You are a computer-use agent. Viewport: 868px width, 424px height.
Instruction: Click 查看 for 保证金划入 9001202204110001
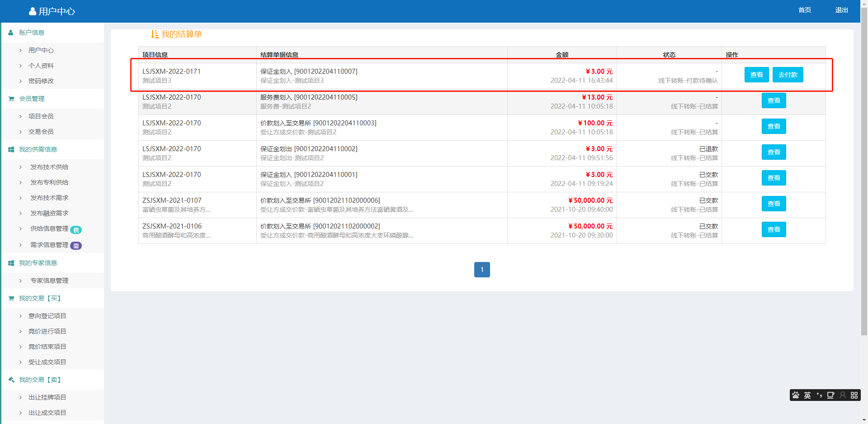click(774, 178)
